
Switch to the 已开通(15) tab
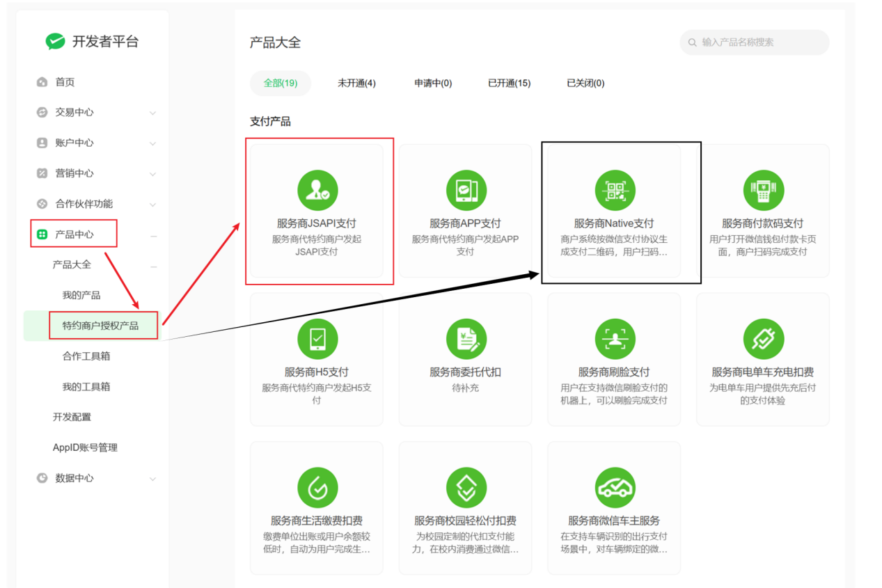click(x=509, y=84)
